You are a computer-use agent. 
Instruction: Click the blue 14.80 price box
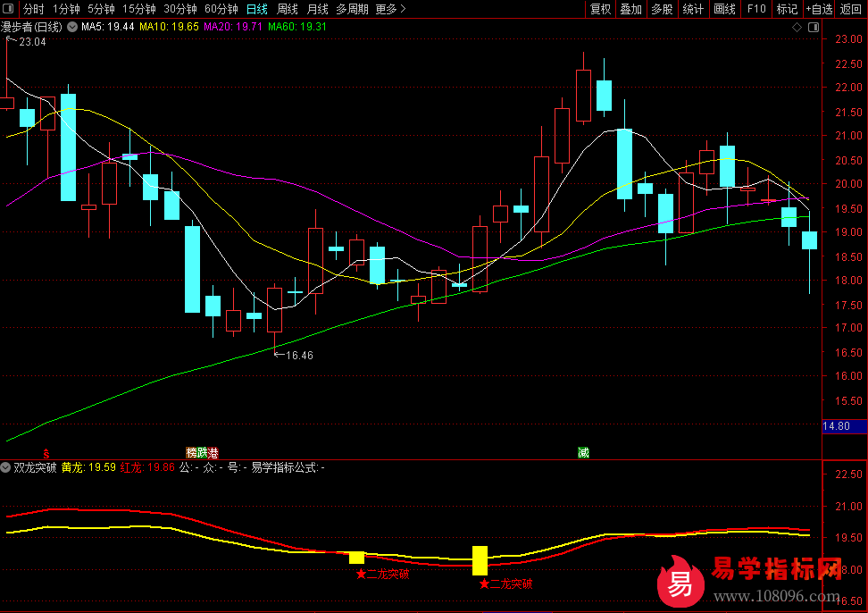pyautogui.click(x=844, y=426)
